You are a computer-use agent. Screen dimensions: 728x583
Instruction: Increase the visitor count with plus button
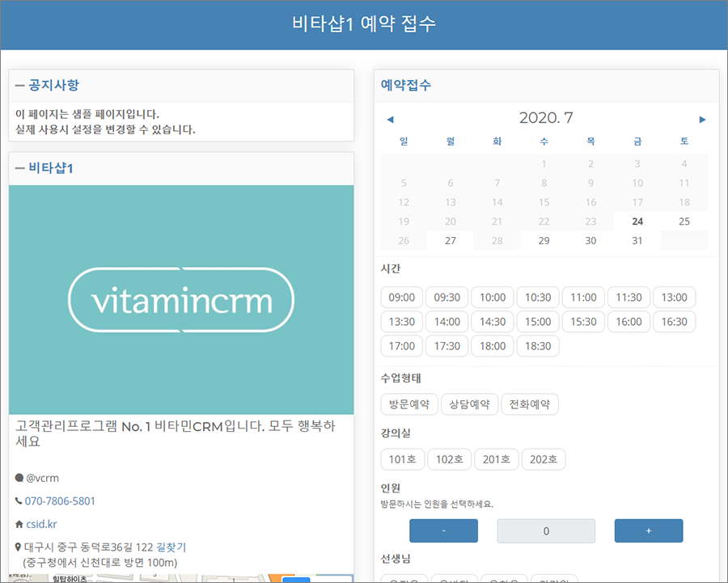click(649, 530)
